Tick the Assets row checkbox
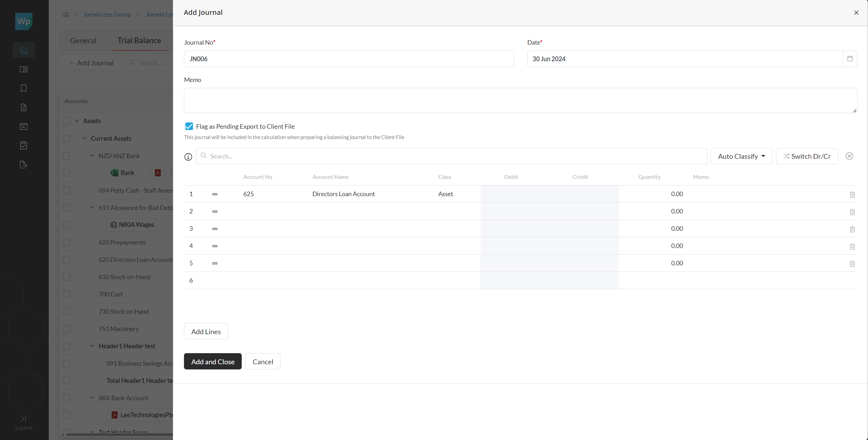The image size is (868, 440). (x=66, y=121)
